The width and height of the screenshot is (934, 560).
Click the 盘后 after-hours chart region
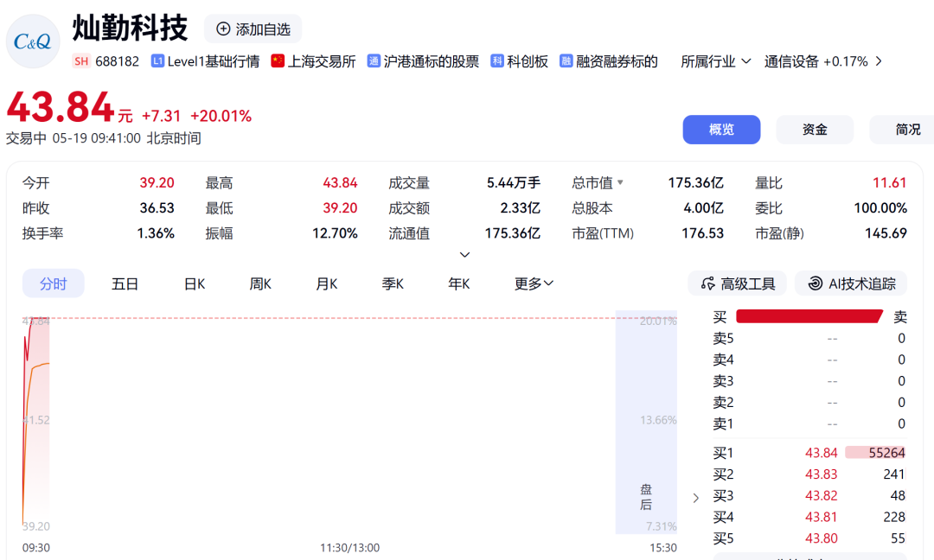(646, 422)
